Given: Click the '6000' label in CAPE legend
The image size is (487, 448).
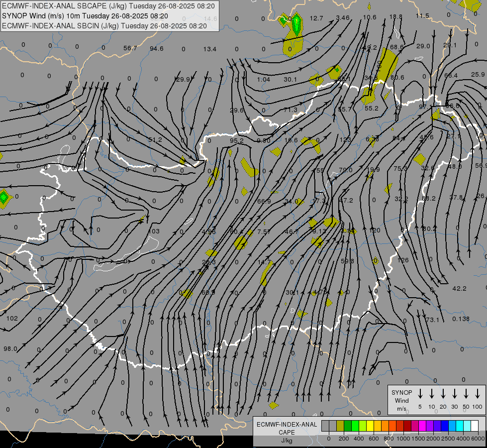Looking at the screenshot, I should (x=478, y=439).
